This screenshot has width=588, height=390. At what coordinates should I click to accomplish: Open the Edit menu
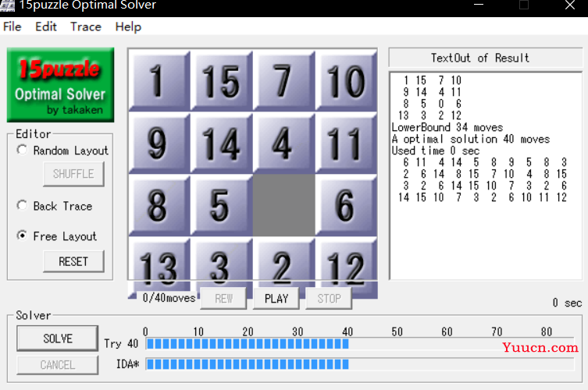pyautogui.click(x=46, y=27)
